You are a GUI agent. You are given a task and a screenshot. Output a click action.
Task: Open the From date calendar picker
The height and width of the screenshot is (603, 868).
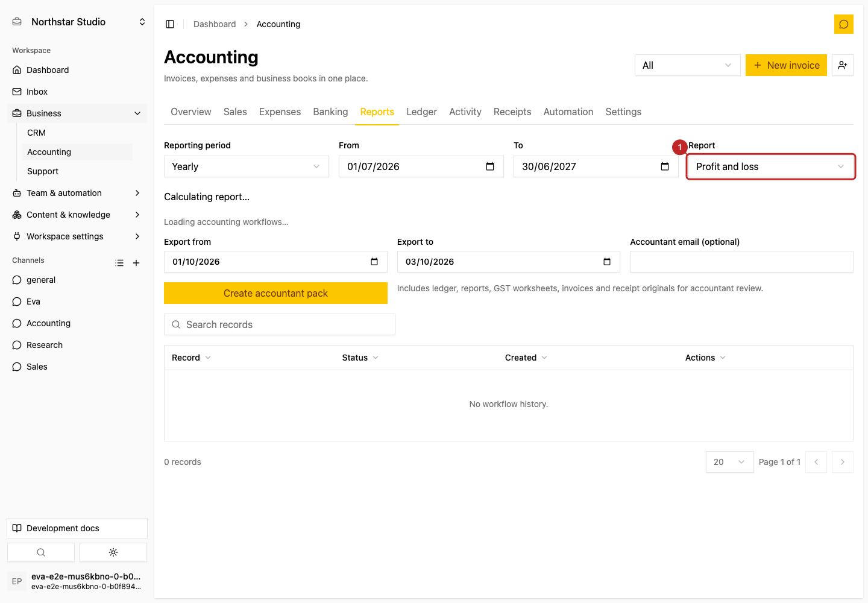tap(490, 166)
